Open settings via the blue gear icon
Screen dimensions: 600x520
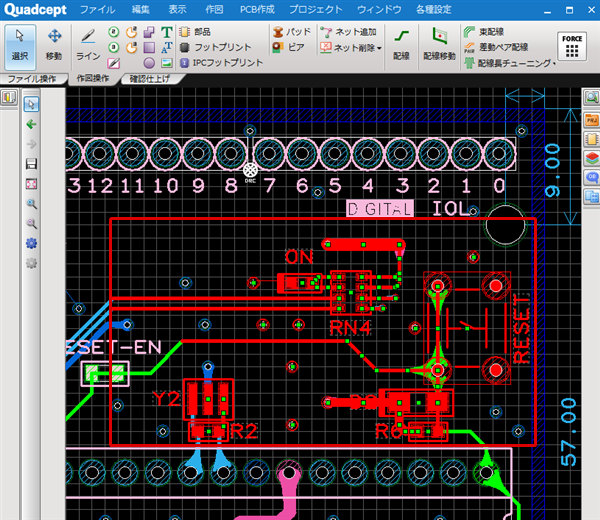point(31,243)
